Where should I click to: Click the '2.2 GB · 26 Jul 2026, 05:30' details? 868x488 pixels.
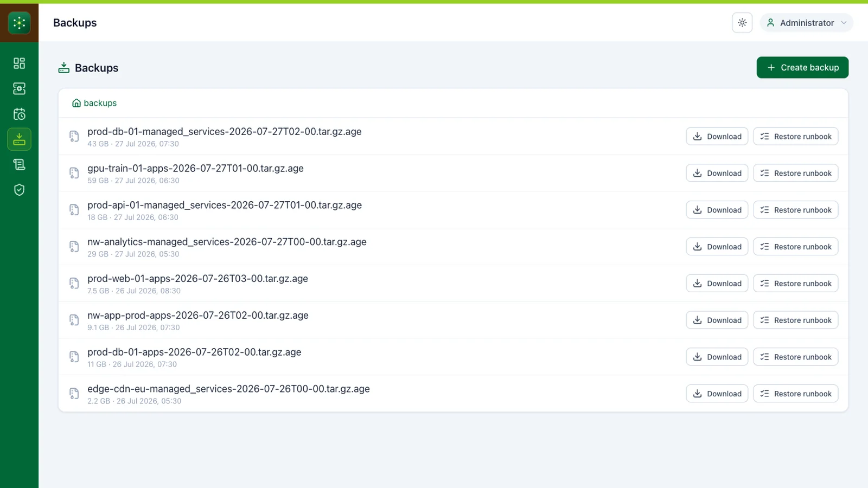coord(135,401)
